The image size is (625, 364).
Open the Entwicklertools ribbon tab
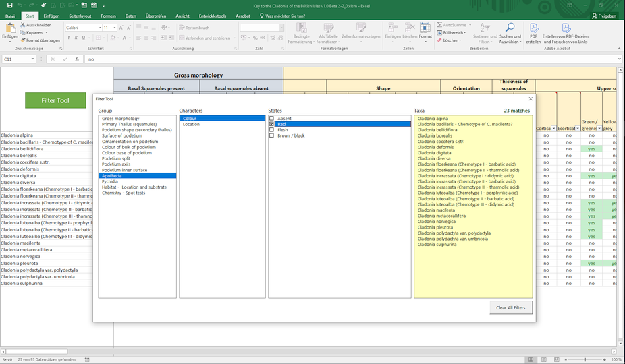pos(212,16)
